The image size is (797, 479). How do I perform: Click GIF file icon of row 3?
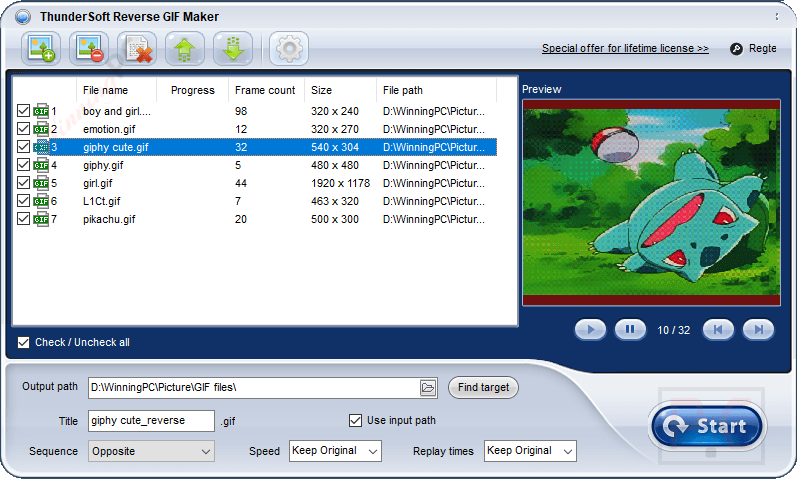click(x=41, y=147)
